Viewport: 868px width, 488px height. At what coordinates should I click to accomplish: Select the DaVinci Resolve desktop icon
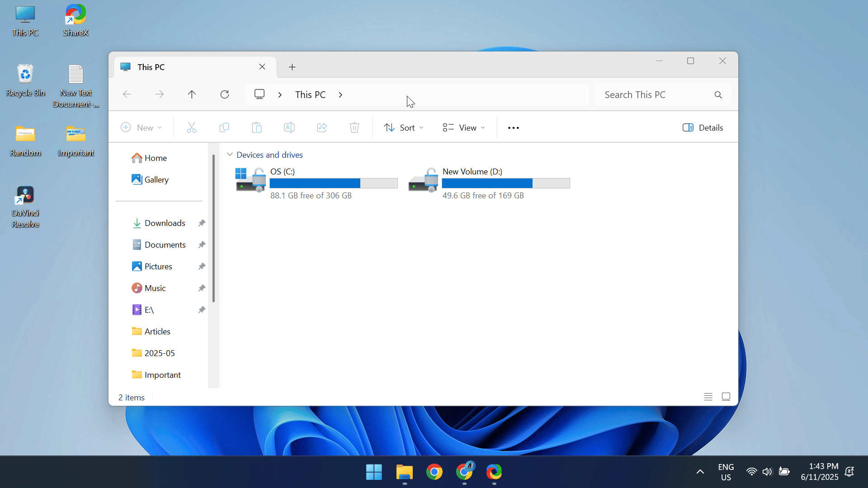25,207
